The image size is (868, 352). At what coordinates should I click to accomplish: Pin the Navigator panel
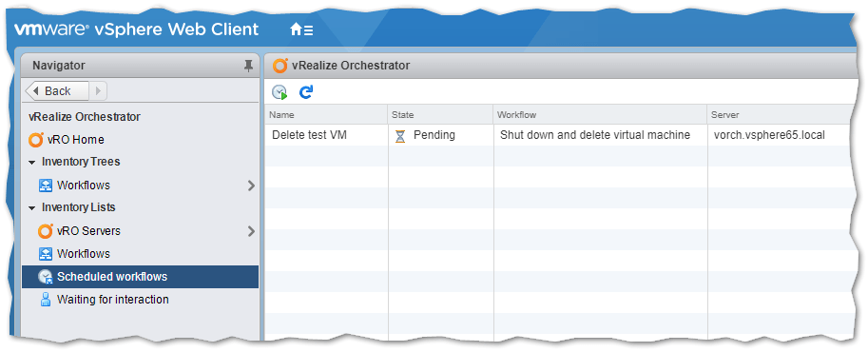[x=248, y=66]
